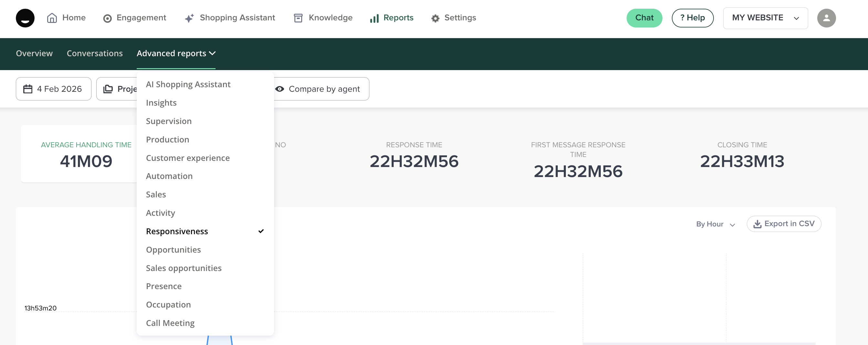Collapse the Advanced reports dropdown
Viewport: 868px width, 345px height.
coord(176,54)
